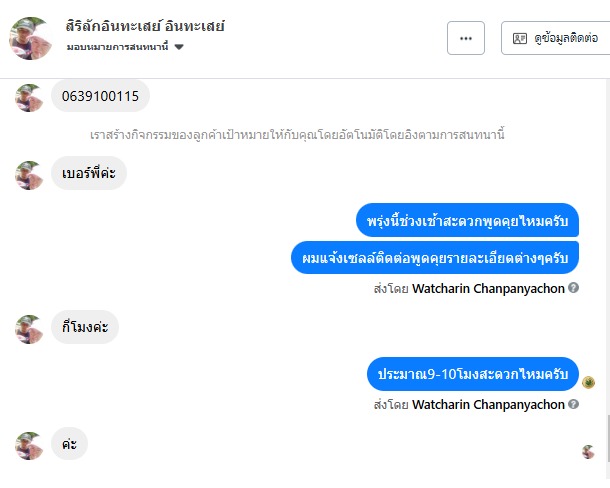Open the three-dots more options button
Screen dimensions: 610x488
[466, 38]
